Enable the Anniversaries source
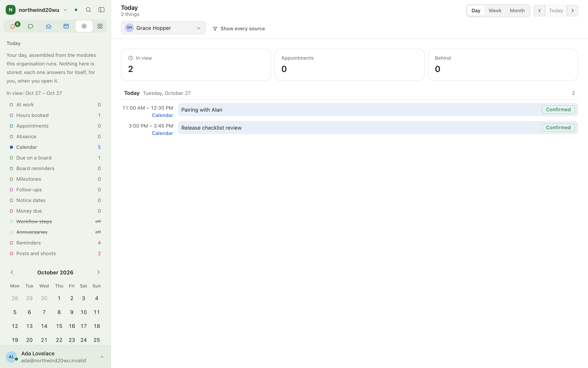Screen dimensions: 588x368 point(55,232)
